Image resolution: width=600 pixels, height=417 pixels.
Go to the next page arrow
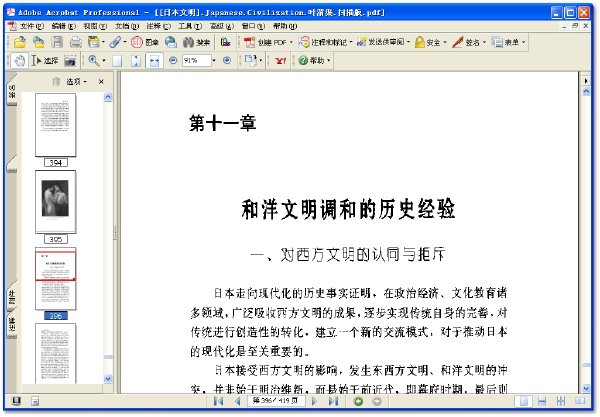coord(315,401)
